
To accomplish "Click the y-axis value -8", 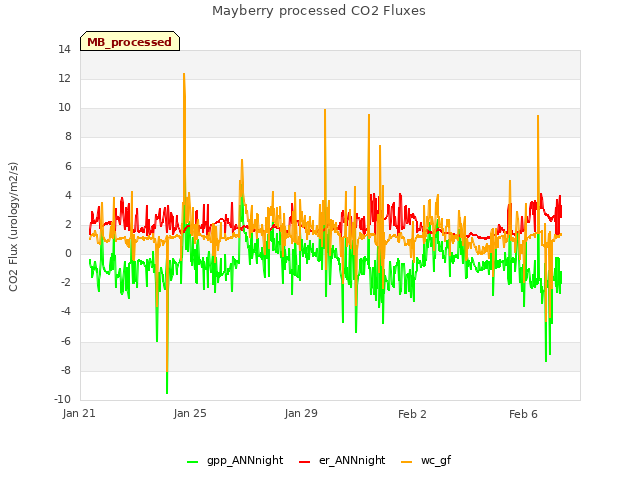I will [66, 371].
